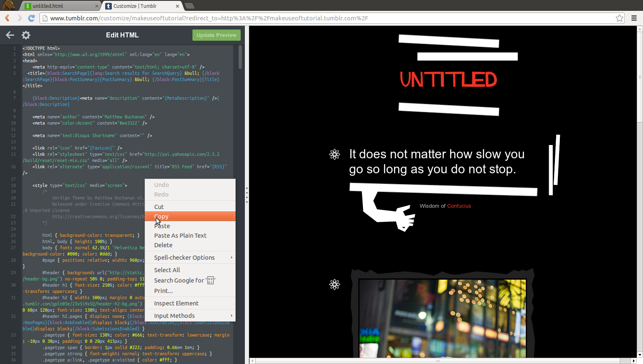
Task: Click the code editor's vertical scrollbar
Action: click(x=239, y=58)
